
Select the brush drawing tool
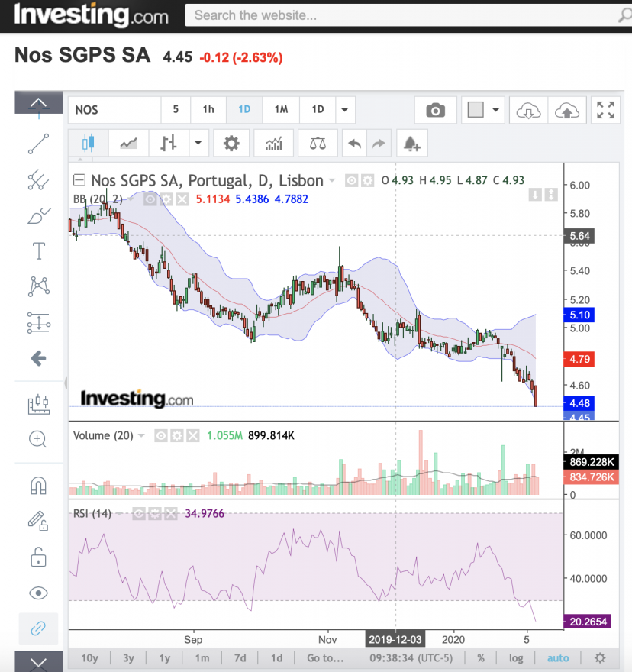coord(39,215)
